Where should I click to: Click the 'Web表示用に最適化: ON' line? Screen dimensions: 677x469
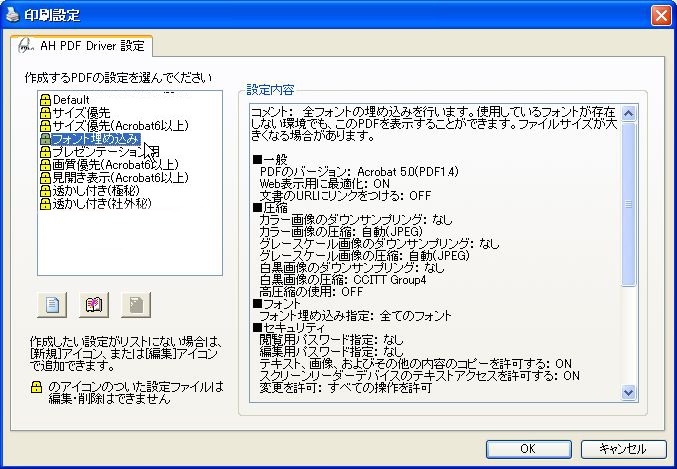coord(325,184)
